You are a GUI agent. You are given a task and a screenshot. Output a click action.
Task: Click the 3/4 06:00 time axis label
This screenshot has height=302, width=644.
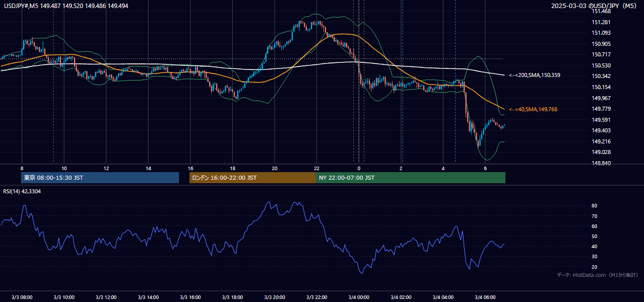click(485, 297)
